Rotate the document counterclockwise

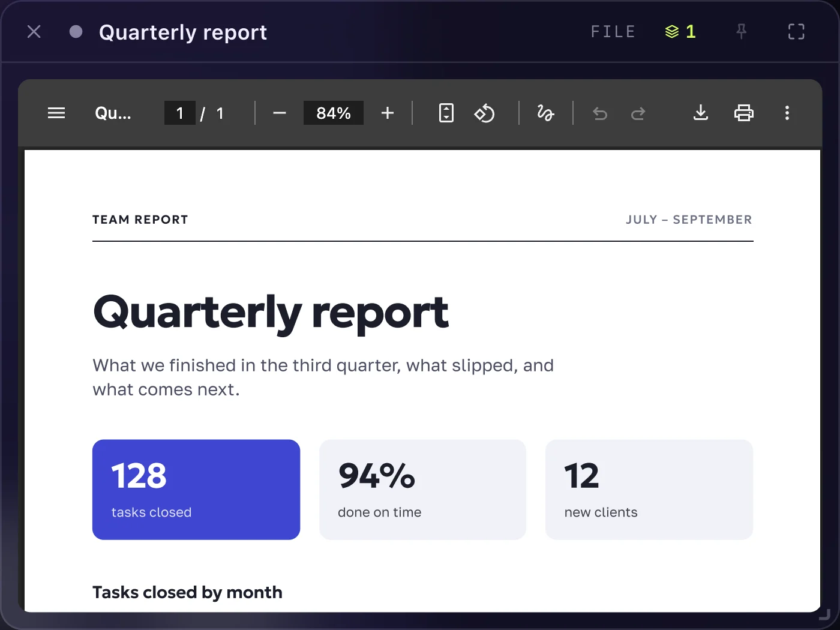[484, 113]
